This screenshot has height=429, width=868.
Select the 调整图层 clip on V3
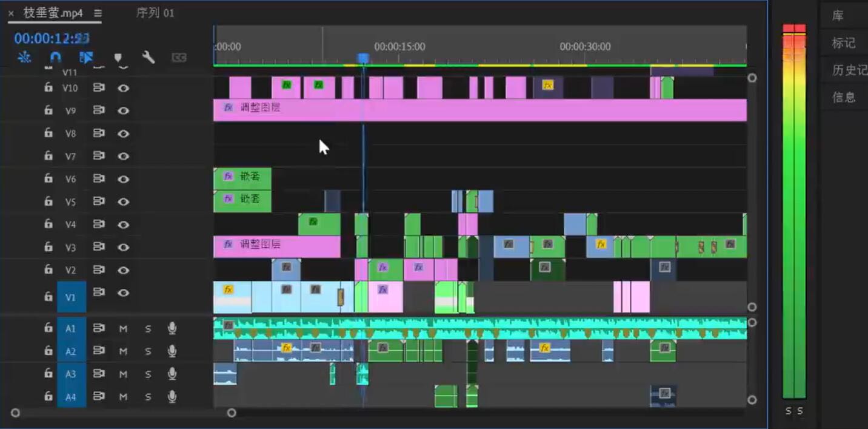[x=276, y=246]
